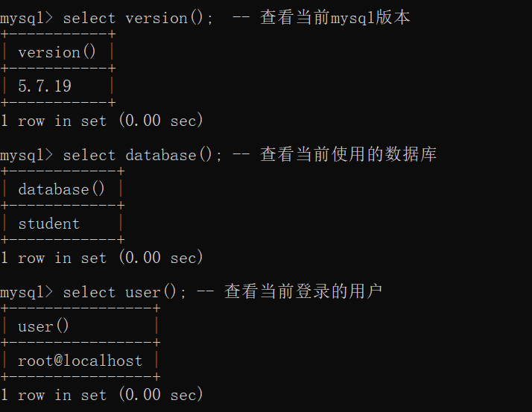Click '1 row in set' under database table
The width and height of the screenshot is (532, 412).
pyautogui.click(x=54, y=258)
